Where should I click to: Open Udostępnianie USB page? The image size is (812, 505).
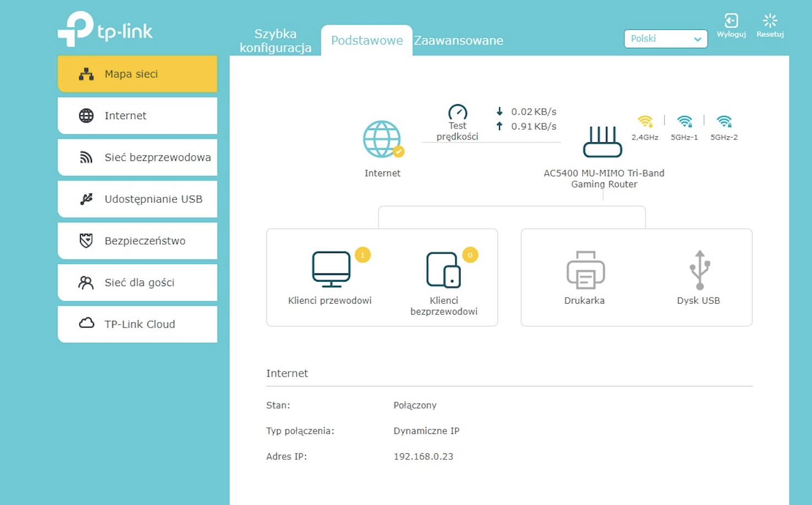tap(137, 199)
